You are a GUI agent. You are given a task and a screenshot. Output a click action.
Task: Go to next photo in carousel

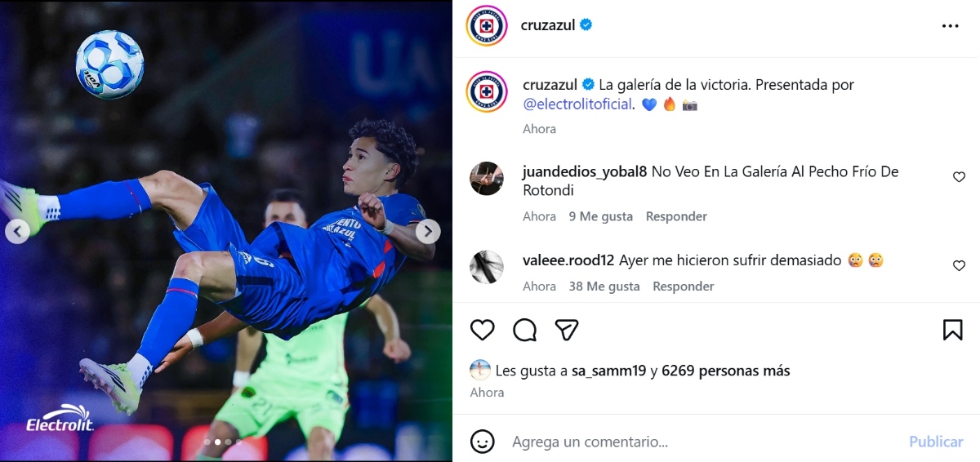pos(427,232)
